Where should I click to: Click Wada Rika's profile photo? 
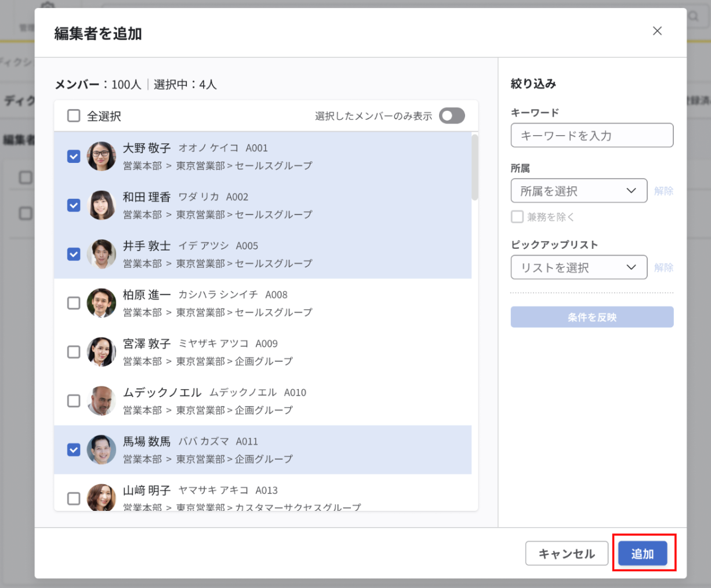[101, 205]
